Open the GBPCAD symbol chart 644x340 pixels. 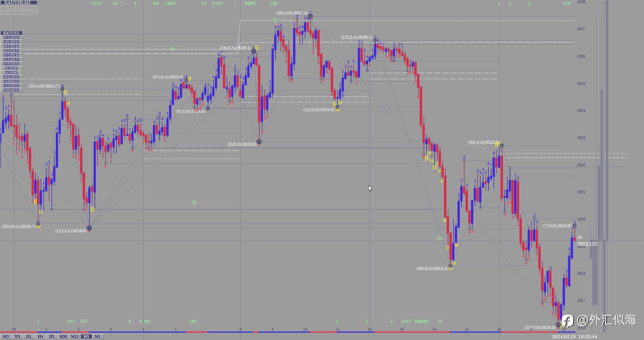[11, 59]
